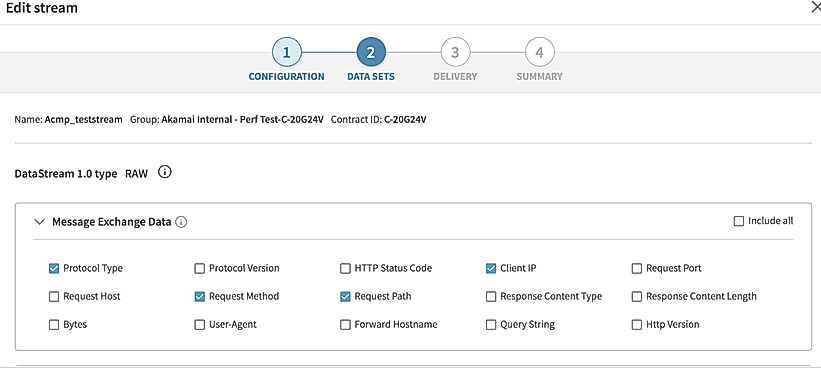Select the Forward Hostname checkbox
The height and width of the screenshot is (368, 821).
pyautogui.click(x=345, y=325)
